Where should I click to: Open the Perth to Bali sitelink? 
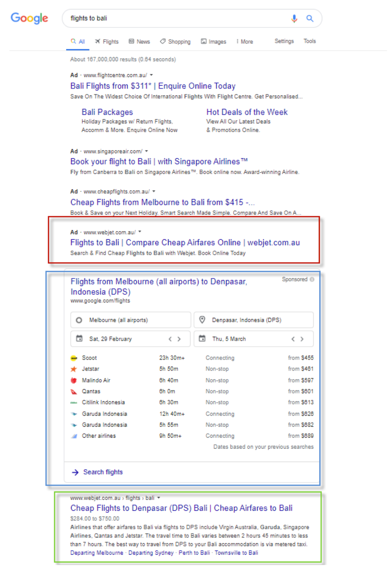pos(194,553)
